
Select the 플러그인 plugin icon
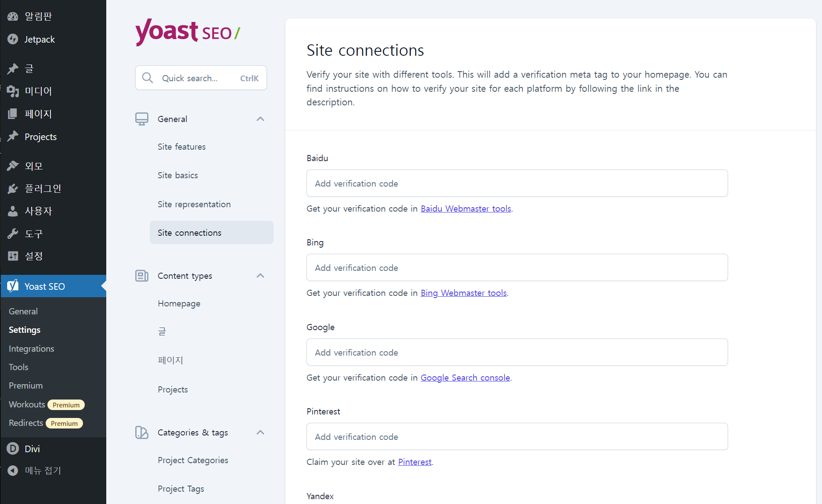coord(13,188)
